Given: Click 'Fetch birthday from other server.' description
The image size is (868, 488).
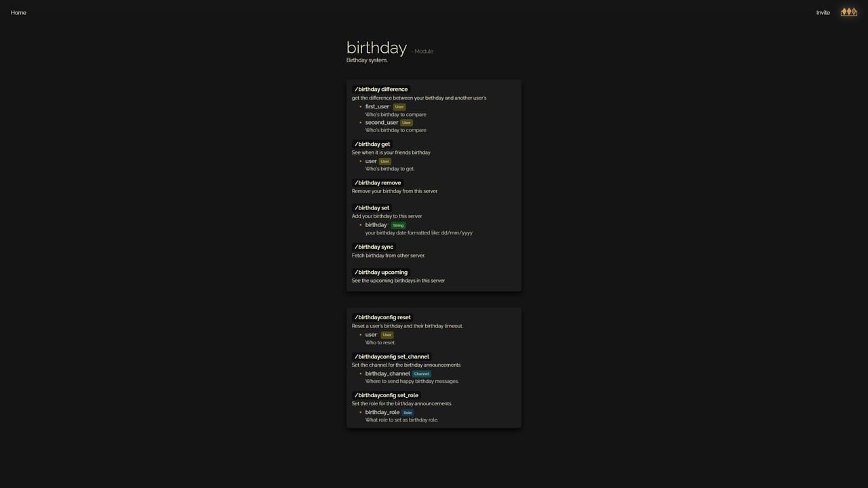Looking at the screenshot, I should click(389, 256).
